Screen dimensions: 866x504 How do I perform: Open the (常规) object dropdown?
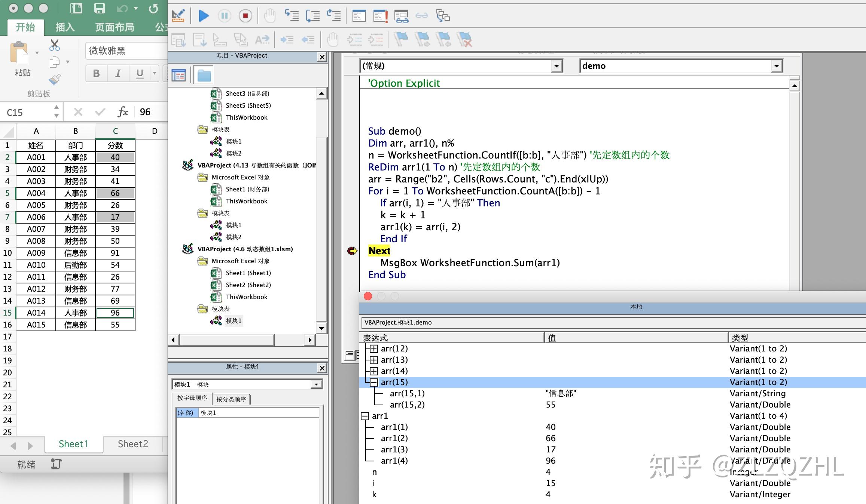coord(557,66)
